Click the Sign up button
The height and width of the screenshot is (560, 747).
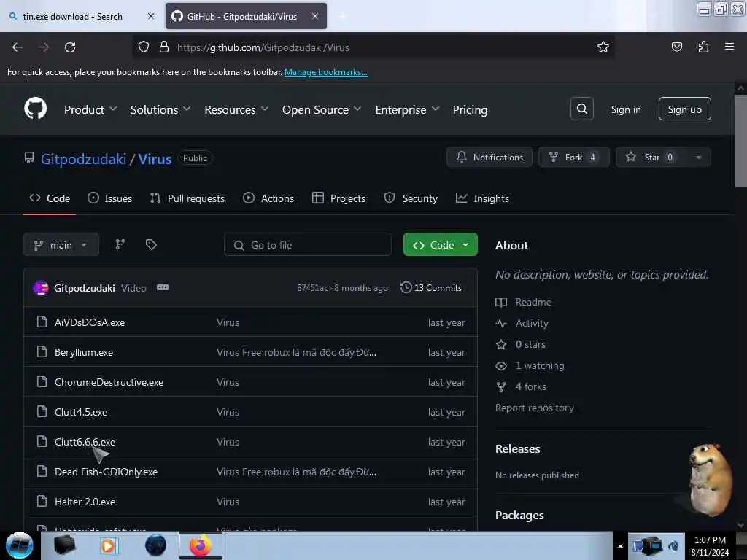pos(684,109)
